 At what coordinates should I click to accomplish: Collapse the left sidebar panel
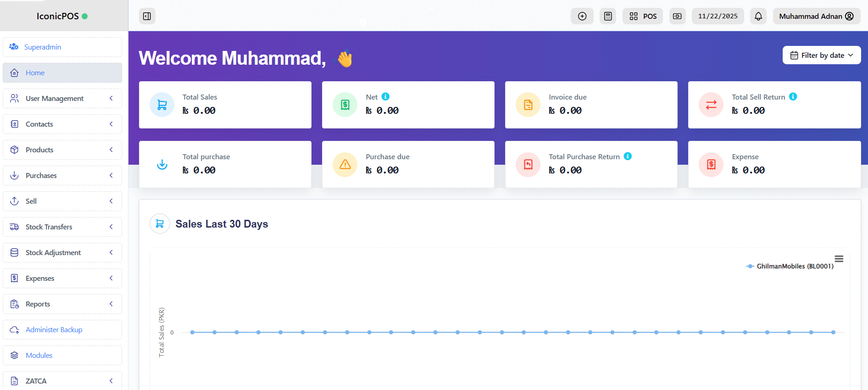coord(147,16)
